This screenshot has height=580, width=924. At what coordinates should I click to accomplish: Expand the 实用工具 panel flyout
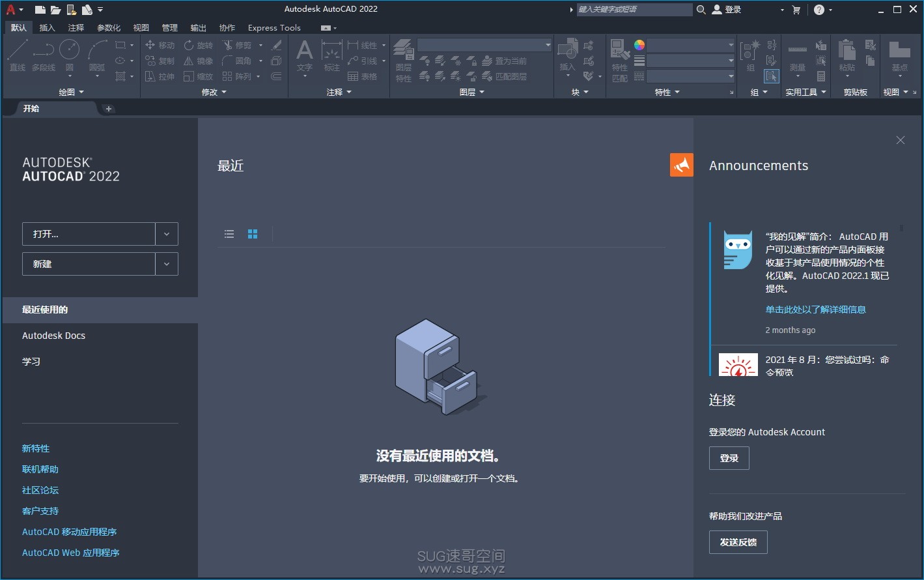[805, 93]
